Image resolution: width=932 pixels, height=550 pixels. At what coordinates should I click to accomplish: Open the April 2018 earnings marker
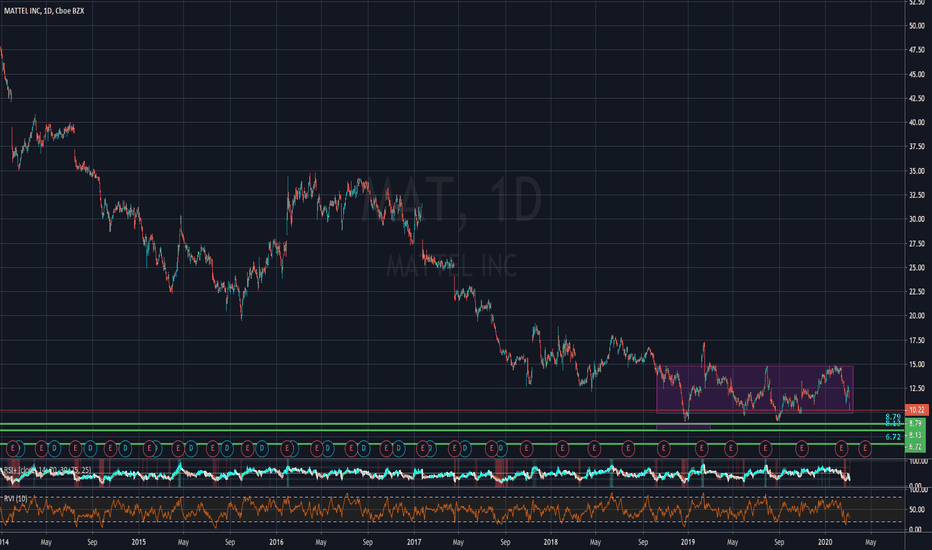tap(594, 448)
